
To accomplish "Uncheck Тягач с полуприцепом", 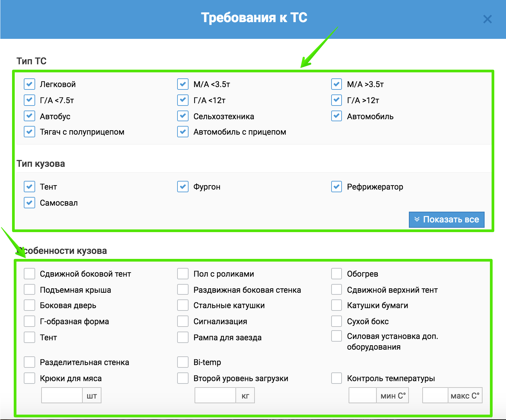I will (x=29, y=132).
